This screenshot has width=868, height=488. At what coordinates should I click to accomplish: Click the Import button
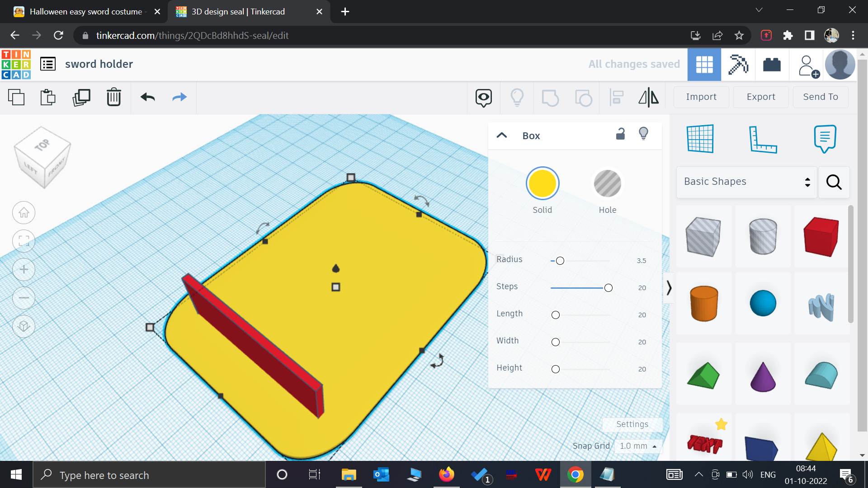[701, 97]
